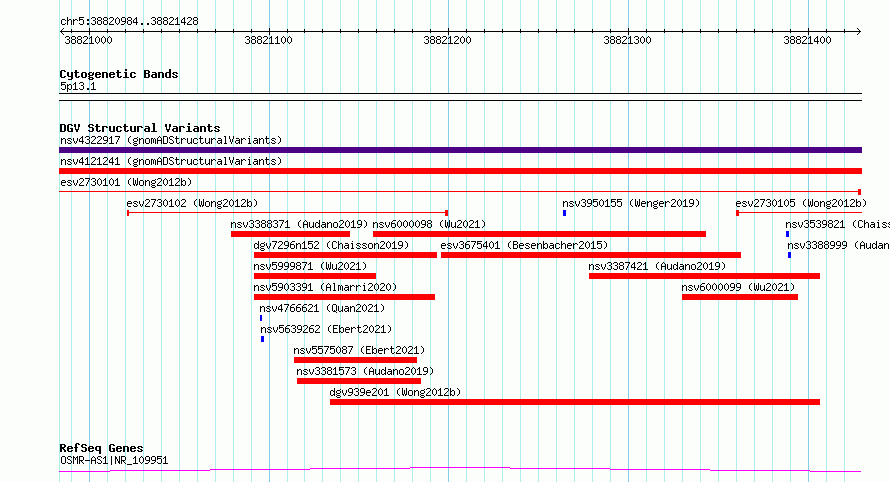
Task: Open the nsv3950155 (Wenger2019) blue marker
Action: coord(564,213)
